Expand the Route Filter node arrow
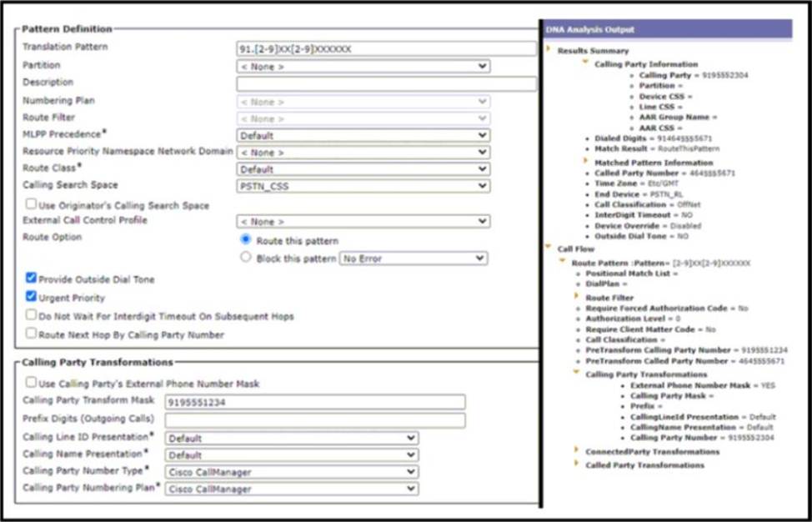 (x=576, y=297)
